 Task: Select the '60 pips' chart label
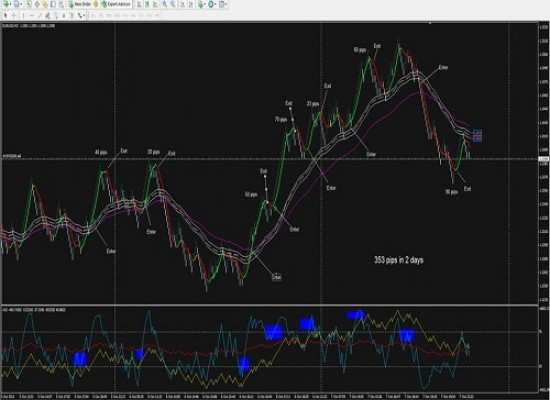click(x=360, y=50)
